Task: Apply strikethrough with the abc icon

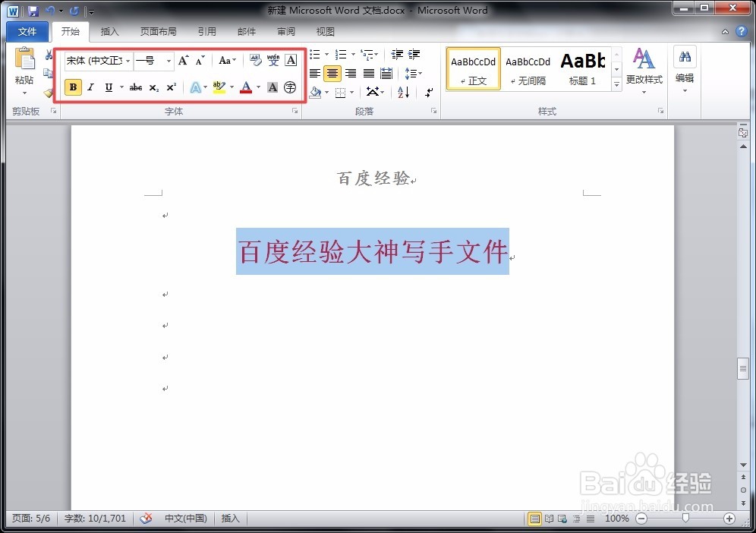Action: [x=135, y=87]
